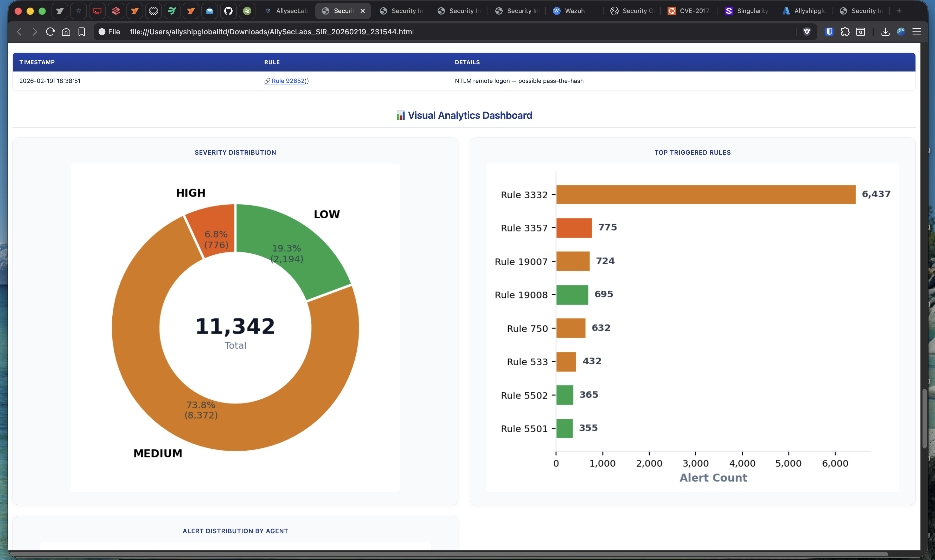Open the red stacked-layers pinned tab
Image resolution: width=935 pixels, height=560 pixels.
(x=116, y=11)
